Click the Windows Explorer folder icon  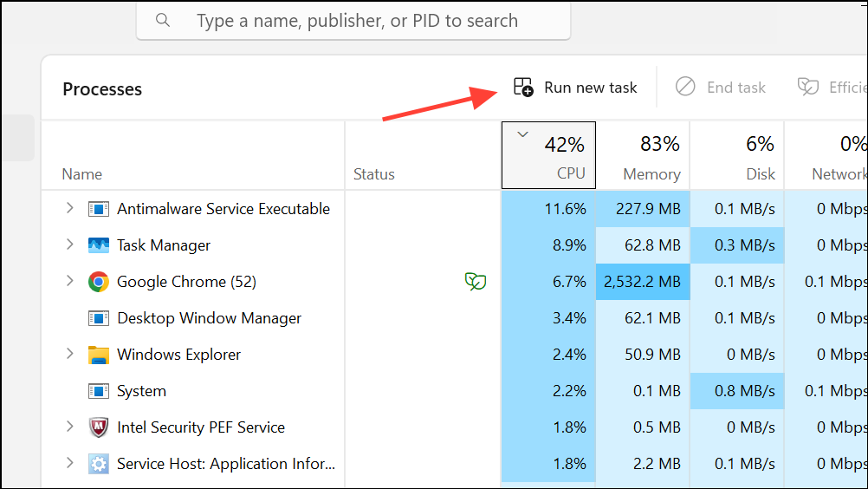coord(99,355)
